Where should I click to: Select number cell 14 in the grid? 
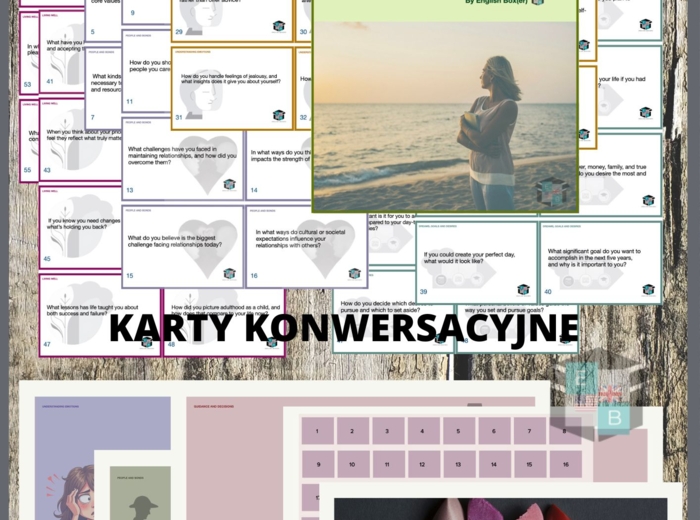(494, 464)
